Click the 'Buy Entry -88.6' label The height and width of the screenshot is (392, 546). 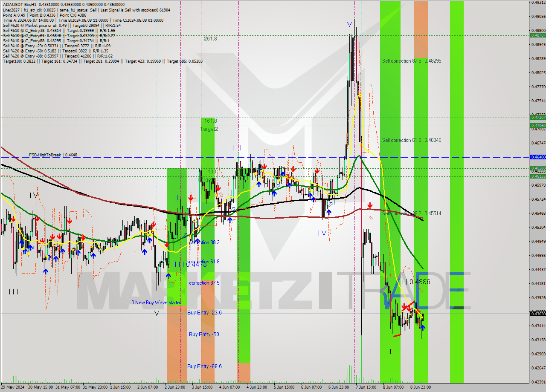point(204,366)
